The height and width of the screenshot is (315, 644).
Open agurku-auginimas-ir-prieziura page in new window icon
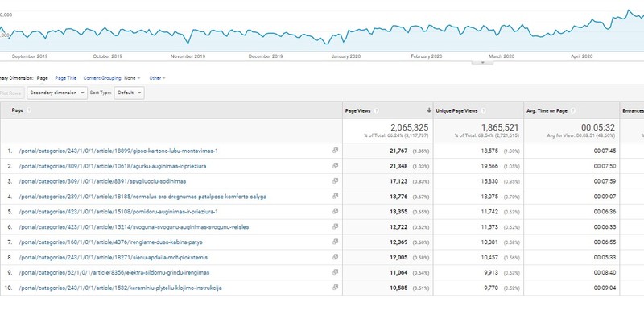tap(335, 166)
